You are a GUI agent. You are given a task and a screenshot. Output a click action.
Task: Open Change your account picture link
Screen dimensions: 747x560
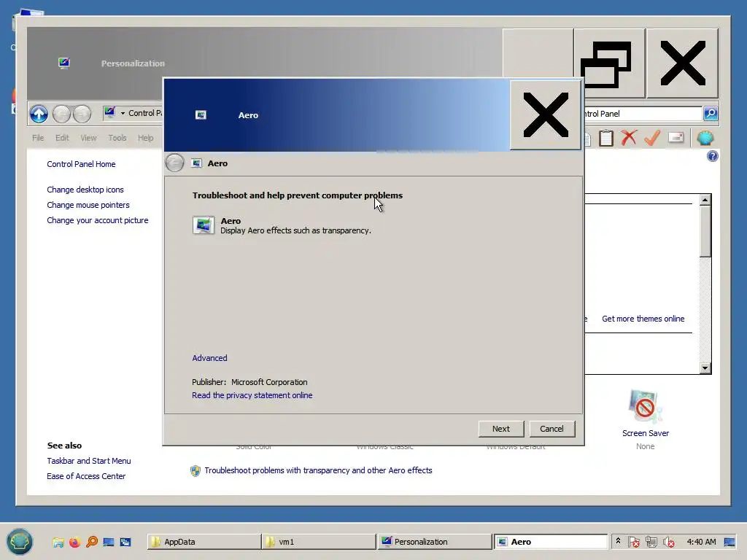tap(98, 220)
